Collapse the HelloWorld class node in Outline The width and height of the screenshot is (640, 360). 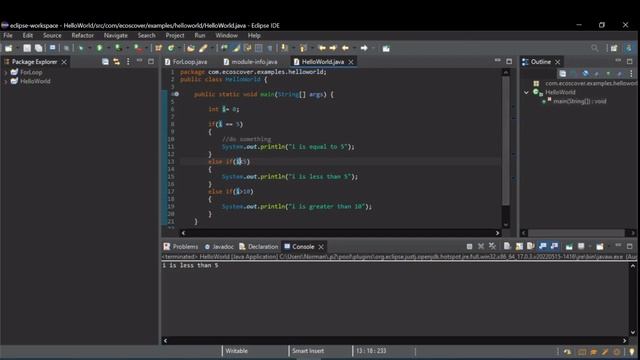pyautogui.click(x=526, y=93)
